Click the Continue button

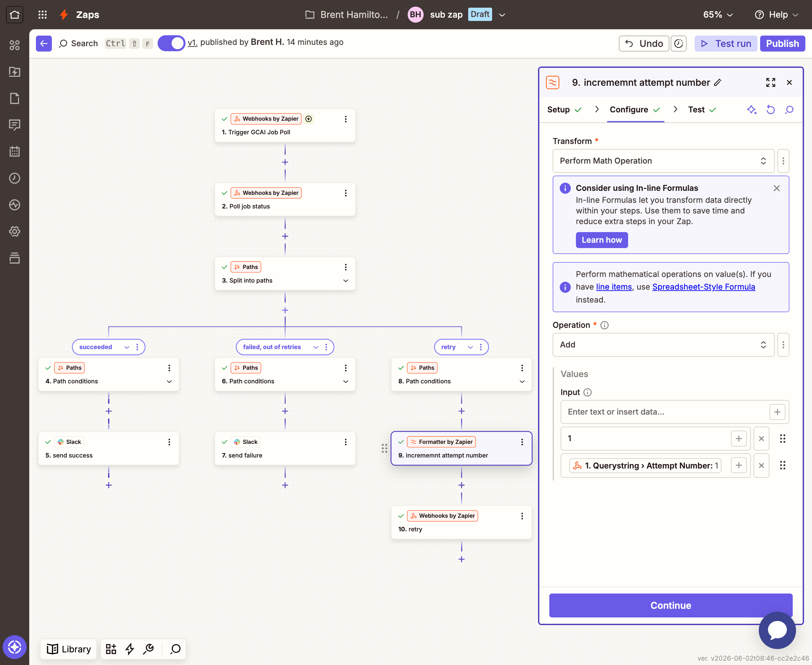(x=671, y=605)
